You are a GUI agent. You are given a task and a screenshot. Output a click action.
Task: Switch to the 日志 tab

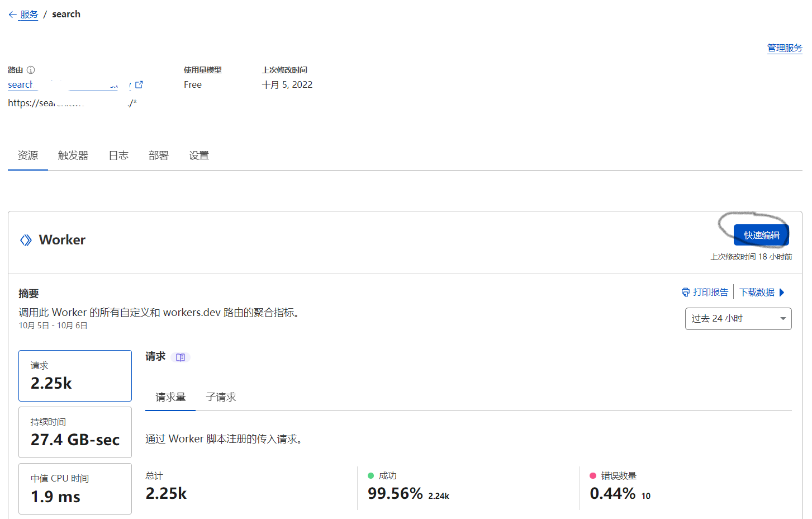(x=118, y=155)
